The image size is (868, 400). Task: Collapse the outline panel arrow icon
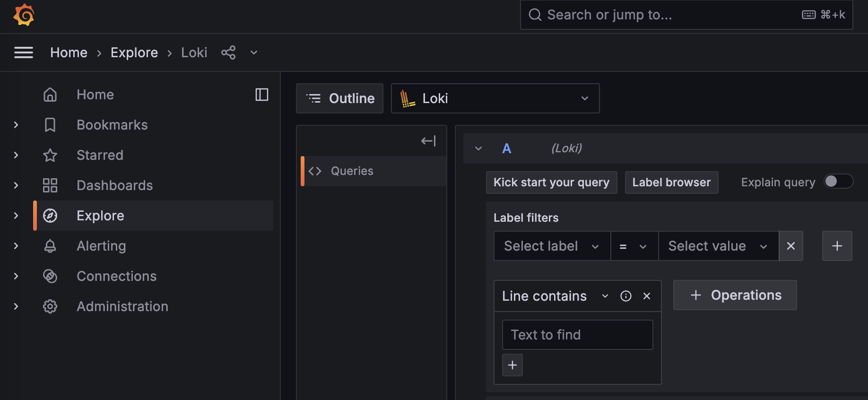pos(428,141)
